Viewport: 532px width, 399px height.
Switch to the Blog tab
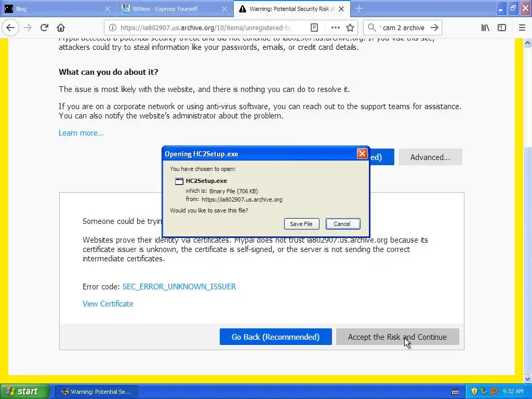(x=58, y=9)
